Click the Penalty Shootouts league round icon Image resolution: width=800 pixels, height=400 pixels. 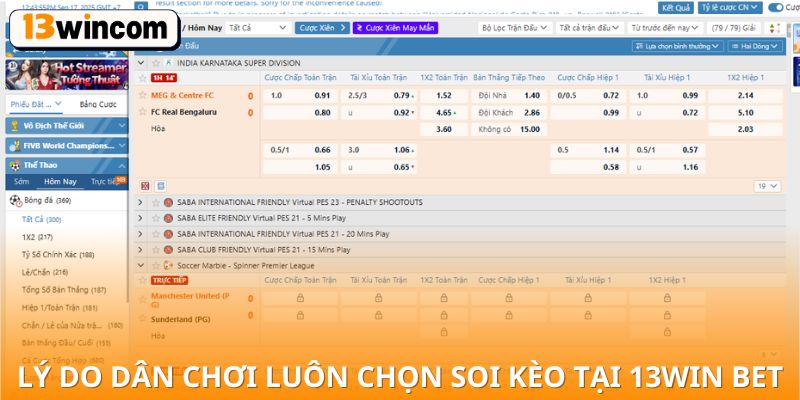point(168,203)
